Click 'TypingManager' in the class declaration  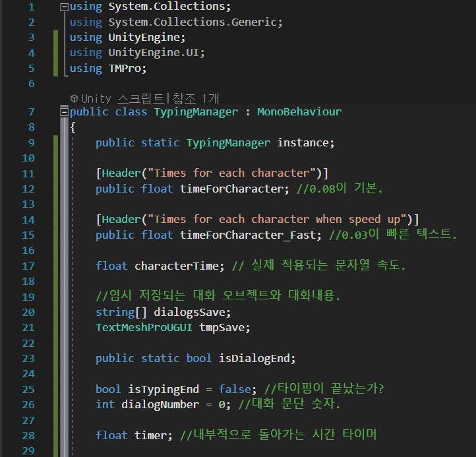click(196, 112)
